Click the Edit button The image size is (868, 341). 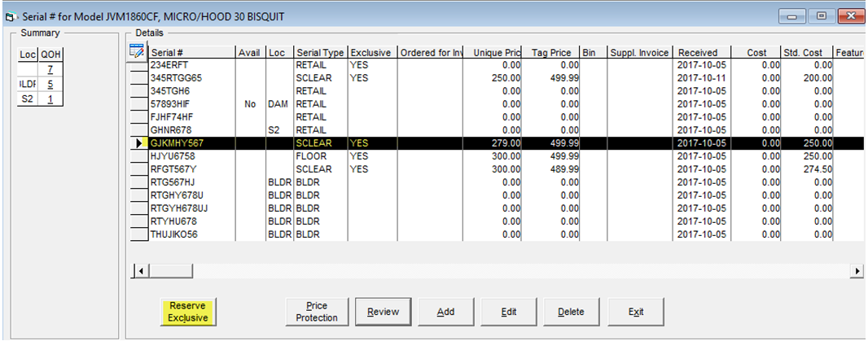[509, 313]
